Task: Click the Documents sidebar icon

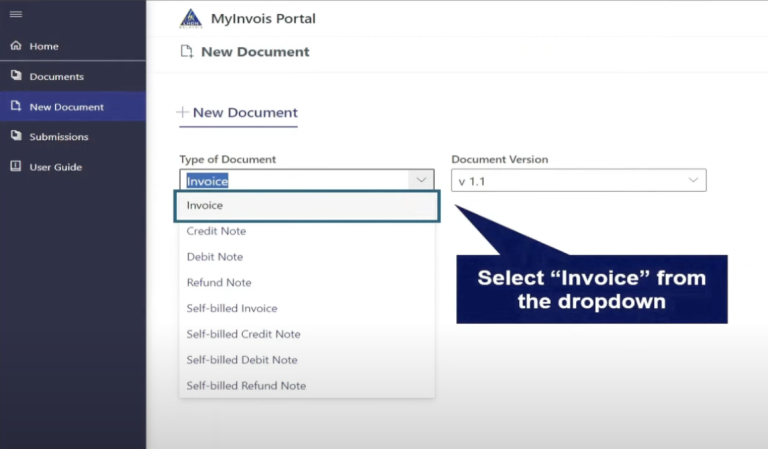Action: pyautogui.click(x=16, y=75)
